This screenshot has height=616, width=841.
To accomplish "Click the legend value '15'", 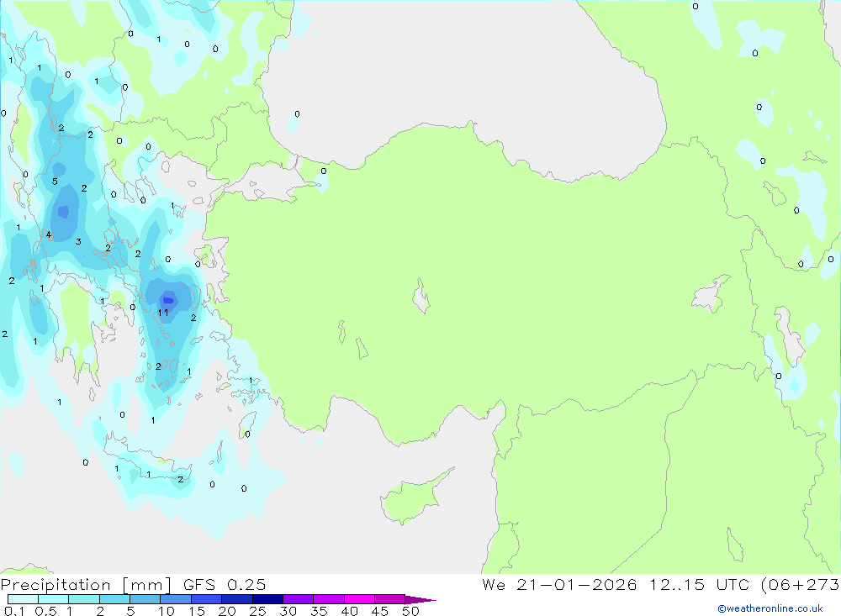I will [x=197, y=611].
